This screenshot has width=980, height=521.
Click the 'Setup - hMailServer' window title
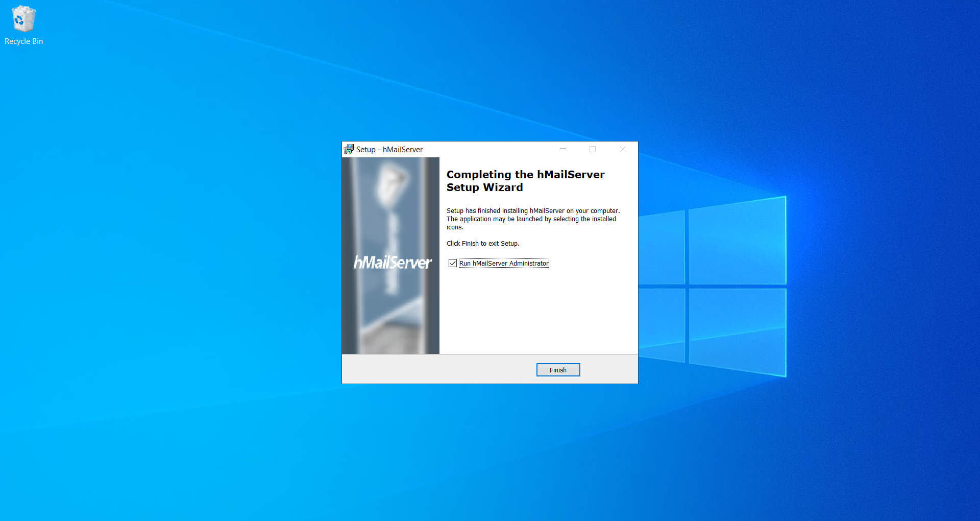click(389, 150)
